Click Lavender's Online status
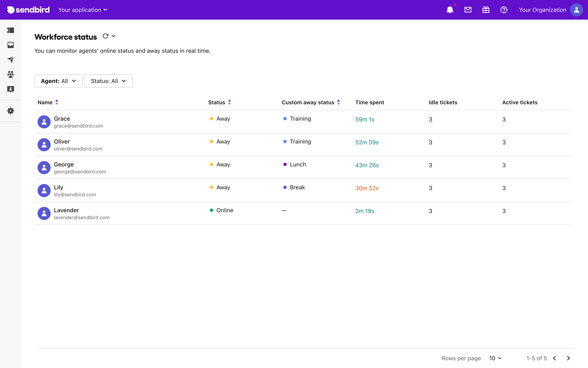588x368 pixels. point(221,210)
